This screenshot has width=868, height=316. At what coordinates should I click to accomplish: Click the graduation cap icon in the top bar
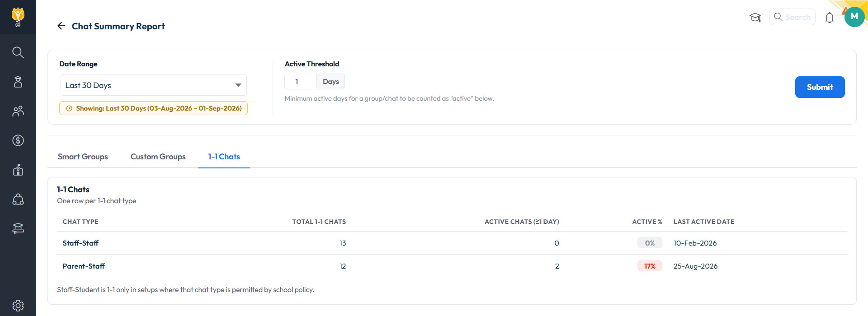point(755,18)
